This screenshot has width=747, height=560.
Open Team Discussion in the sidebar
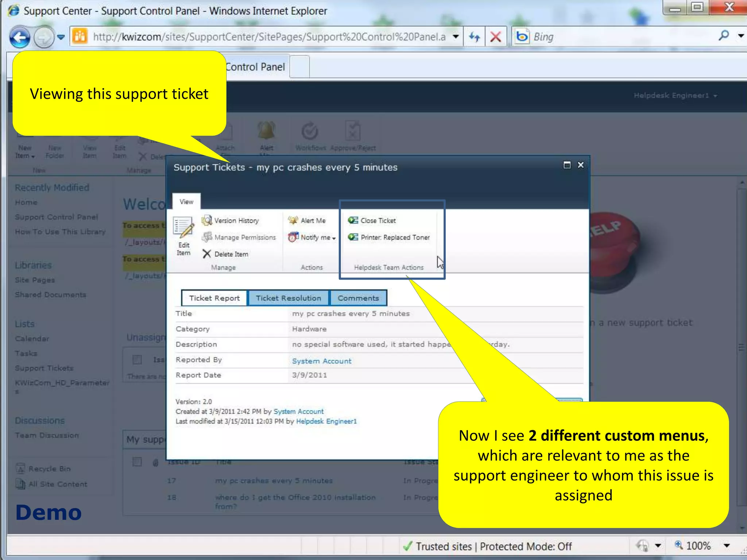click(47, 435)
